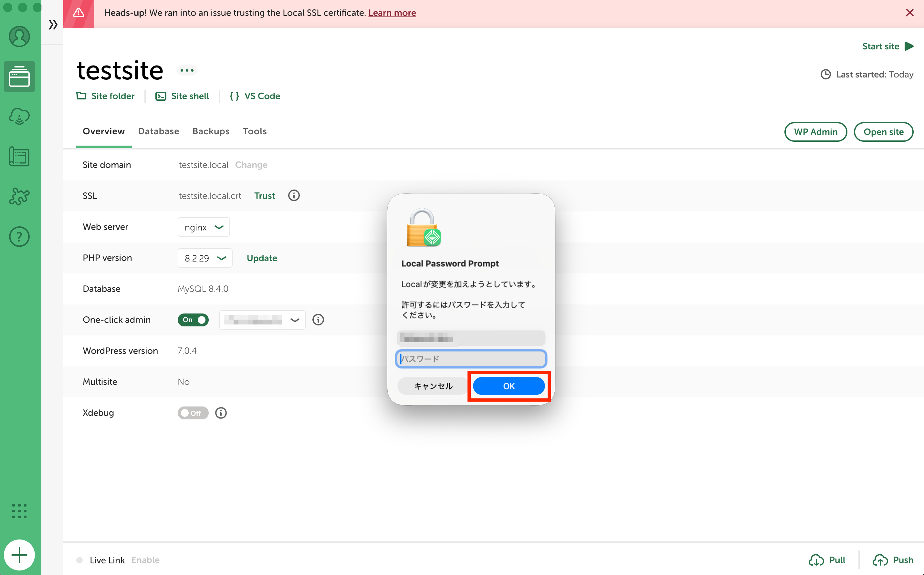Click the Push cloud button

pos(892,560)
